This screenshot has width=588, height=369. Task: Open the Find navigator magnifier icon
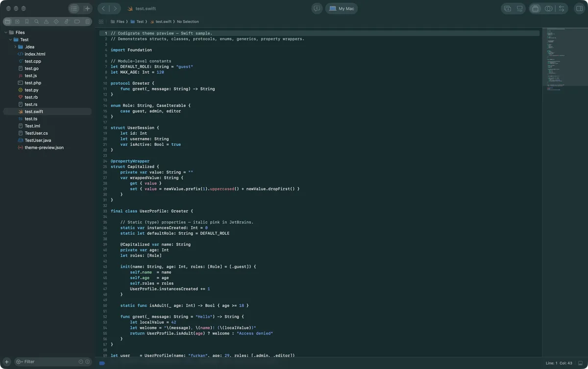(x=37, y=22)
